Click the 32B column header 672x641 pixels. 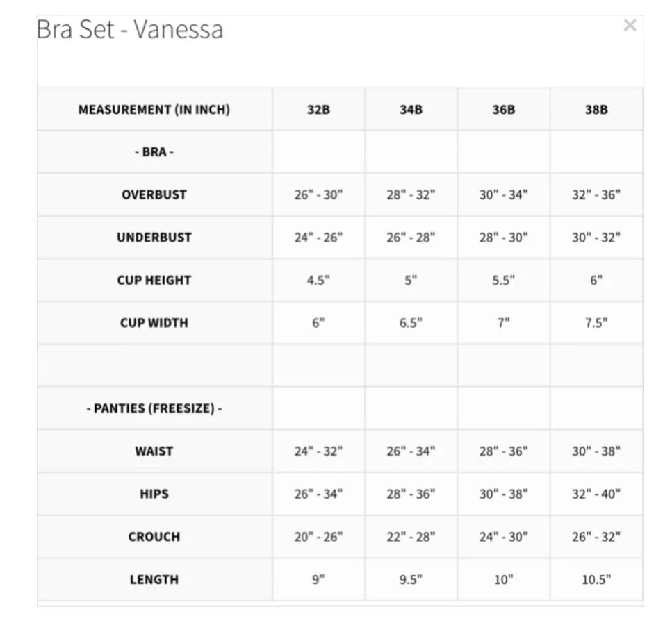pyautogui.click(x=318, y=110)
